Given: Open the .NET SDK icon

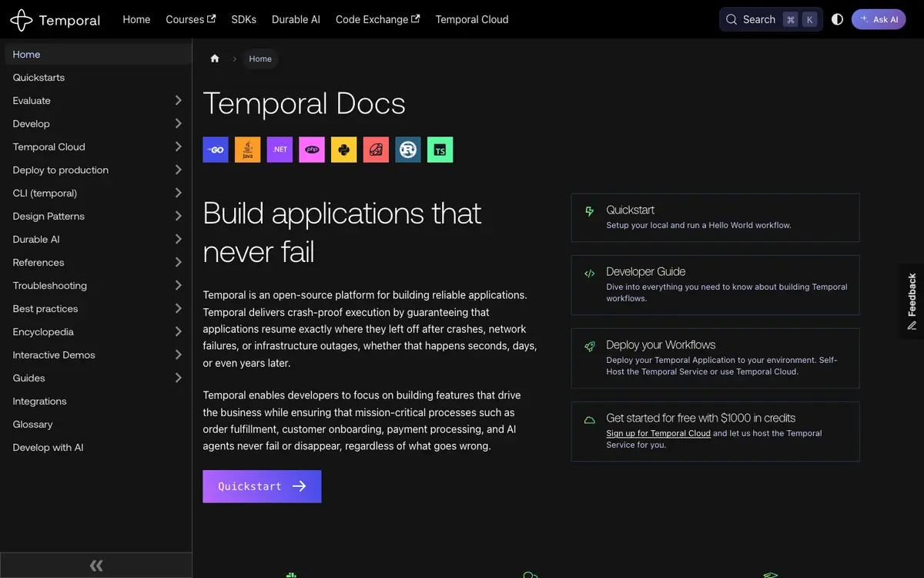Looking at the screenshot, I should pos(280,150).
